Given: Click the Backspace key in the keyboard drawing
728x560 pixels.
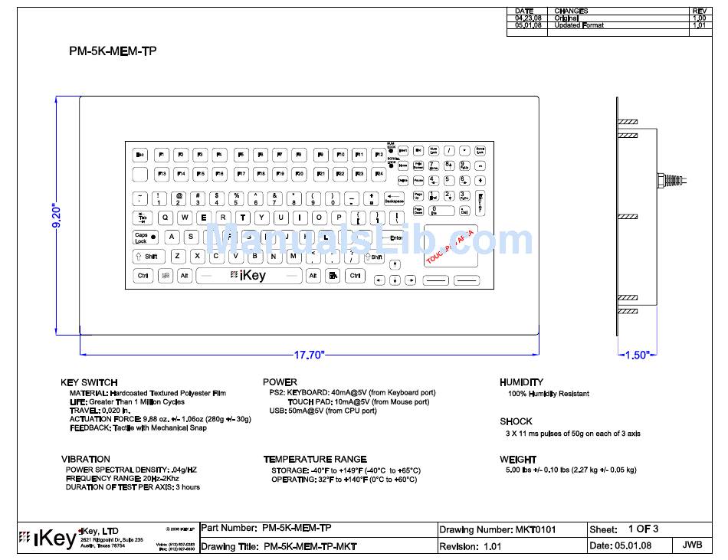Looking at the screenshot, I should (x=394, y=199).
